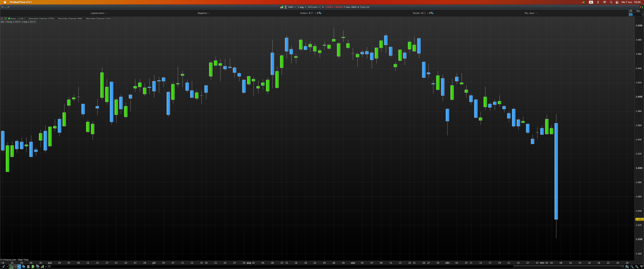Click the chart style candlestick icon in title bar

[282, 7]
